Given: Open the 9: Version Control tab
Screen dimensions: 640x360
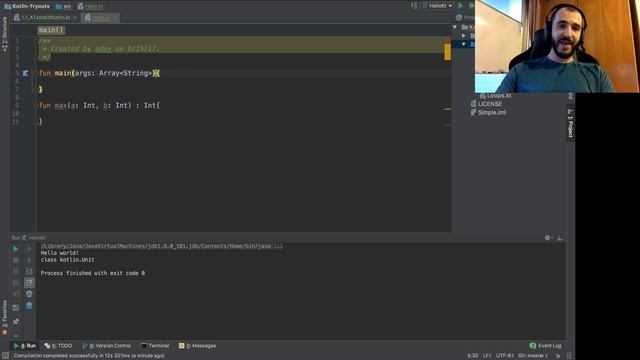Looking at the screenshot, I should 107,346.
